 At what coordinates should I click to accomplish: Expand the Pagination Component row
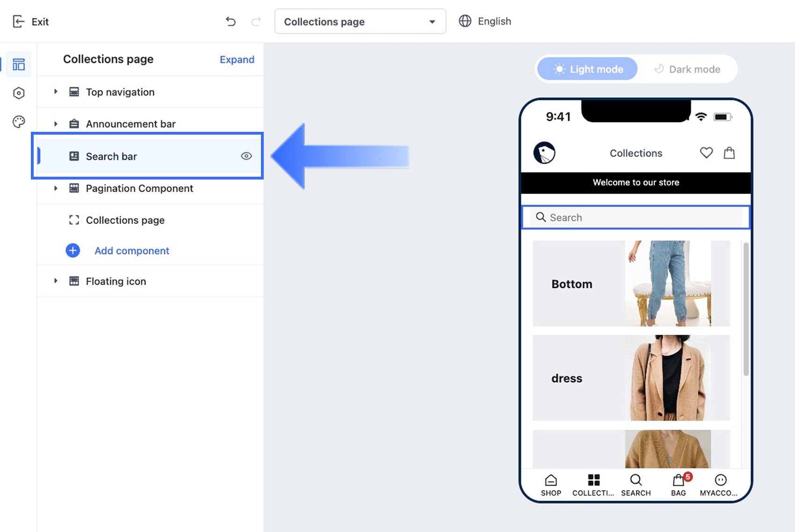coord(56,188)
